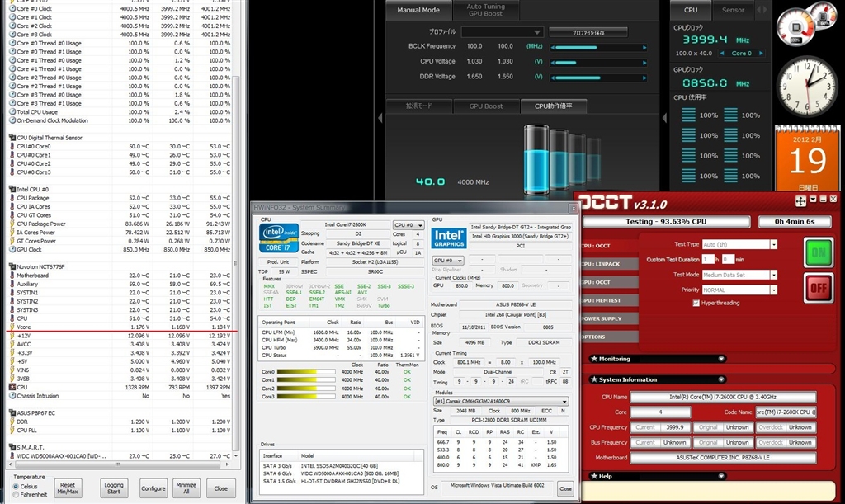Select the POWER SUPPLY tab in OCCT
The height and width of the screenshot is (504, 845).
pos(608,318)
